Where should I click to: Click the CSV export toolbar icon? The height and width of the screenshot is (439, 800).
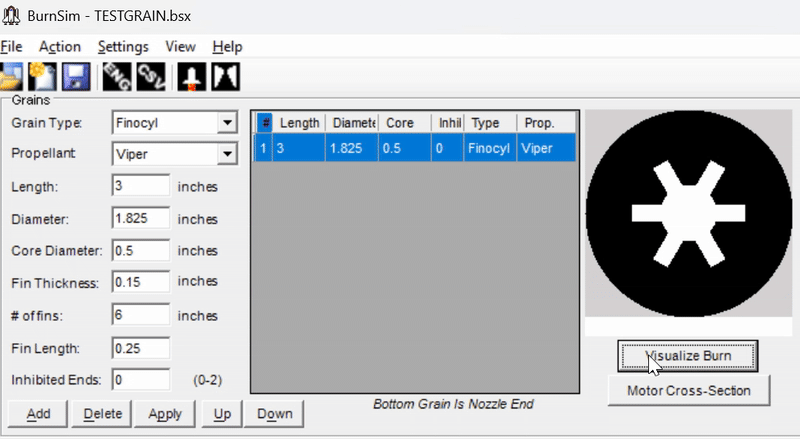coord(150,76)
